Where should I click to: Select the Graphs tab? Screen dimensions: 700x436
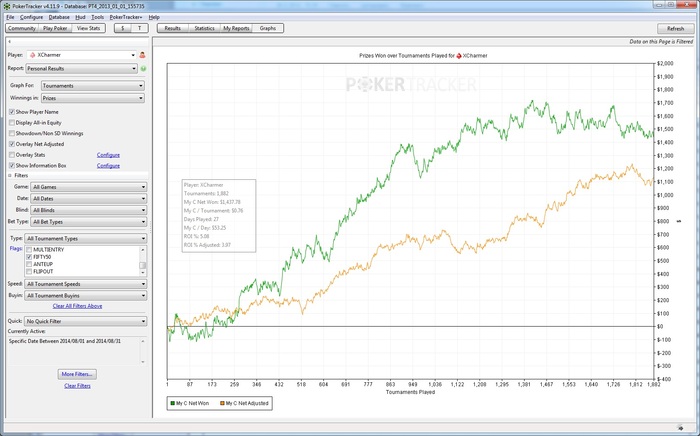tap(268, 28)
